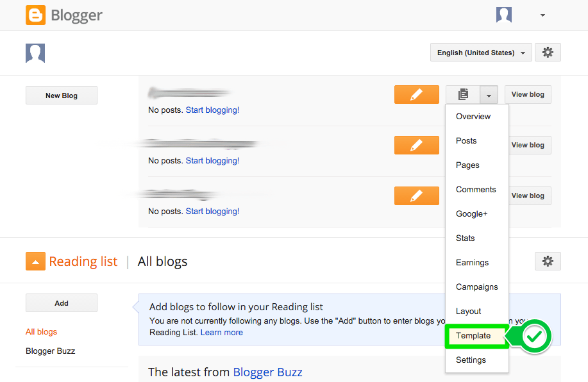Image resolution: width=588 pixels, height=382 pixels.
Task: Open the blog options dropdown arrow
Action: [489, 94]
